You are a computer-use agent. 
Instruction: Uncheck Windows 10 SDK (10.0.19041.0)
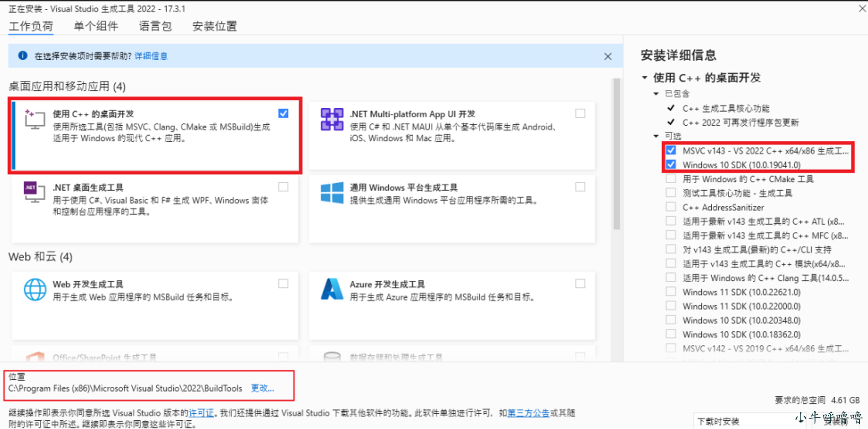pos(671,164)
